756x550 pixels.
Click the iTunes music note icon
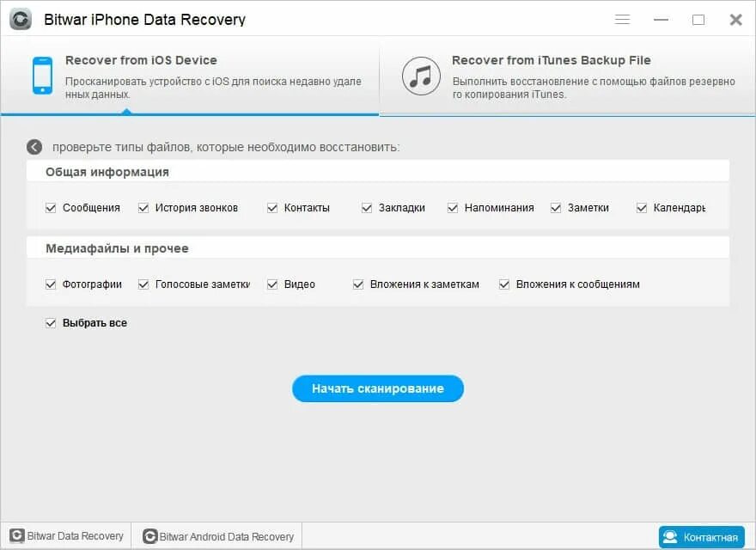tap(421, 76)
